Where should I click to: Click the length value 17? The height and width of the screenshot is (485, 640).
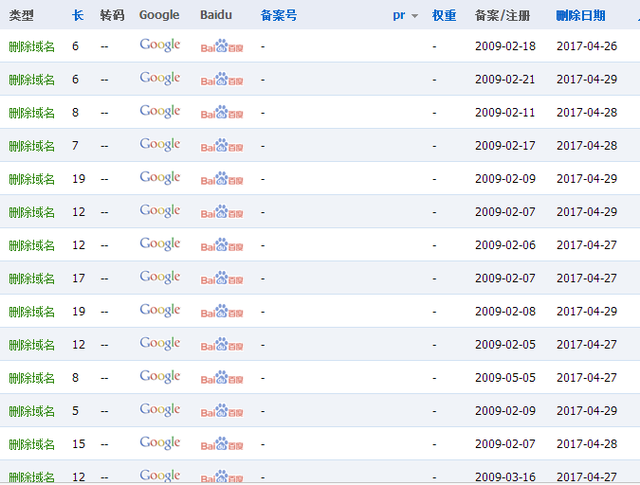pyautogui.click(x=78, y=278)
